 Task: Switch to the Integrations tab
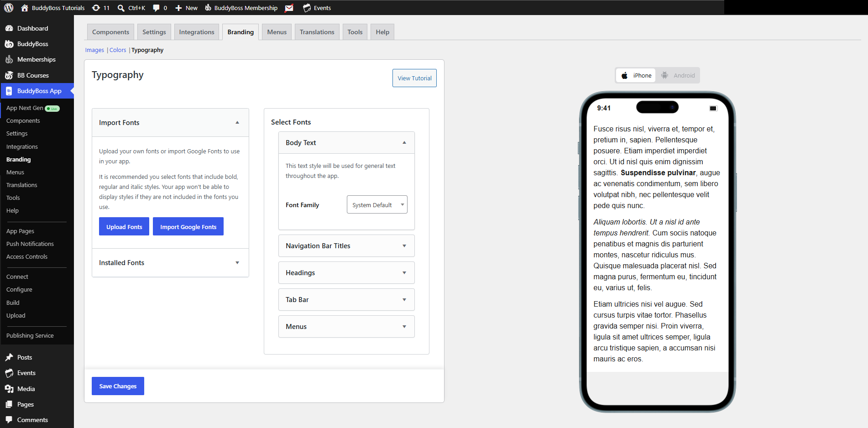tap(197, 32)
